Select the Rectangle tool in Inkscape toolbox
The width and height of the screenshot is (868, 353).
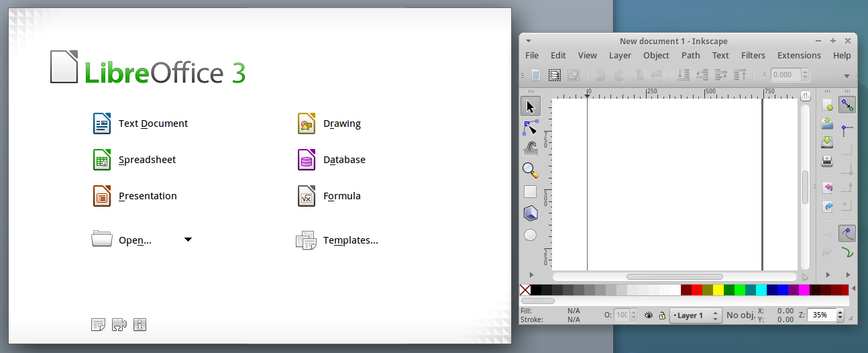click(x=530, y=191)
